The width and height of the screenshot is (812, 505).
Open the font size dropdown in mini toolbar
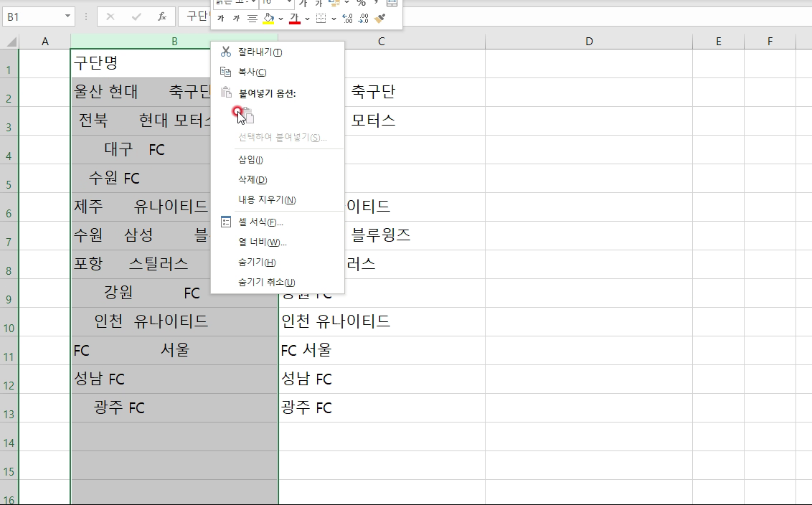click(289, 3)
